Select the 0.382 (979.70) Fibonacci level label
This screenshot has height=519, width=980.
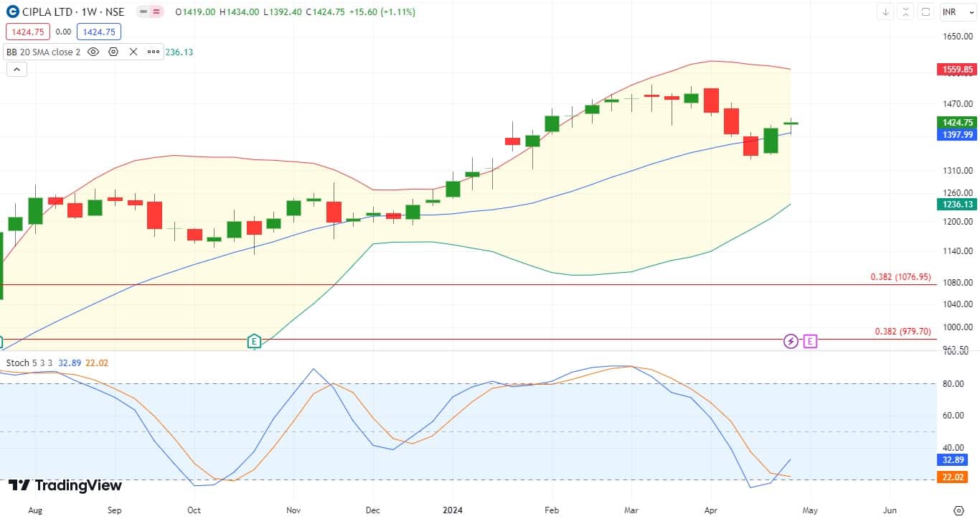tap(903, 332)
